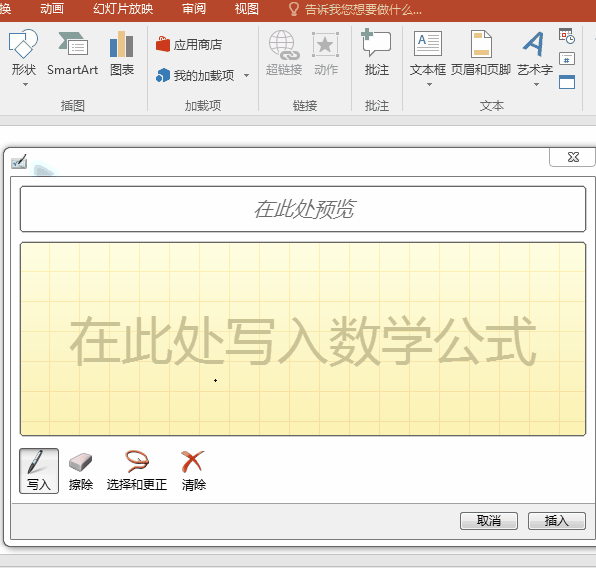The image size is (596, 568).
Task: Select the 写入 write pen tool
Action: point(39,471)
